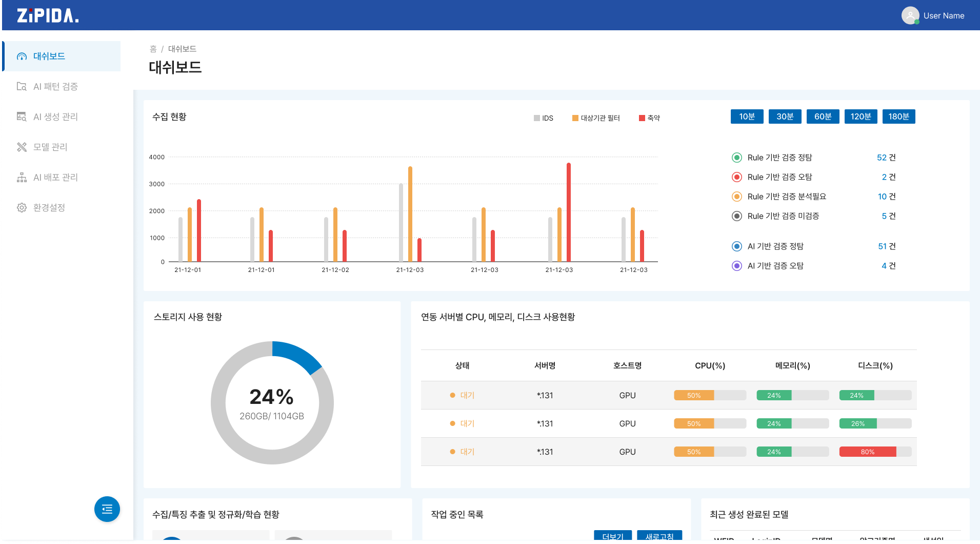Viewport: 980px width, 544px height.
Task: Click the round blue menu collapse button
Action: (x=107, y=509)
